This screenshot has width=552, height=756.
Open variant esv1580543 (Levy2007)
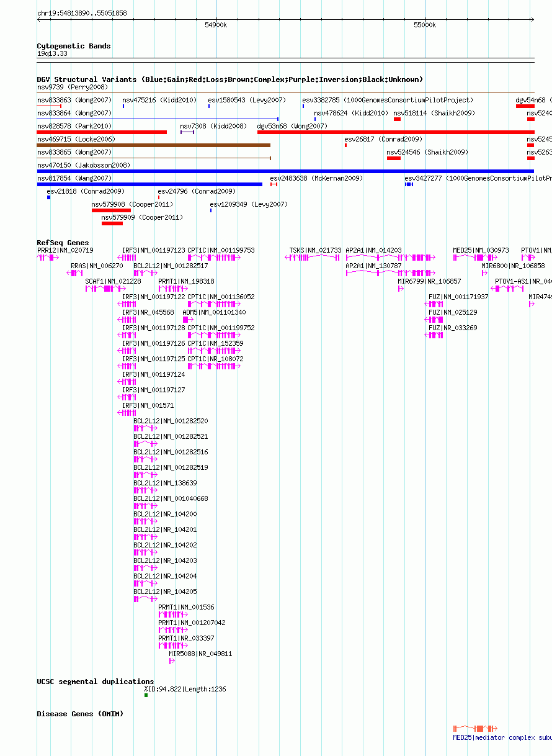(x=247, y=100)
